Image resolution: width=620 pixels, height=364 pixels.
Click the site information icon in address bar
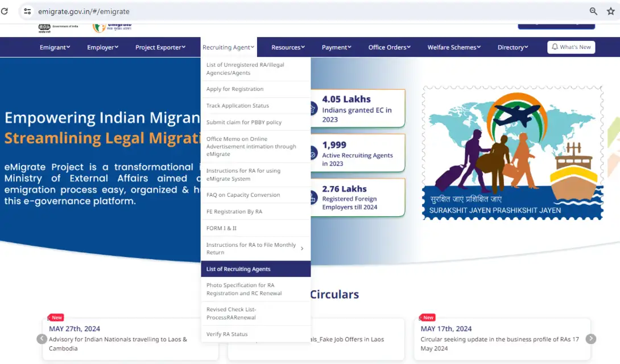click(27, 11)
